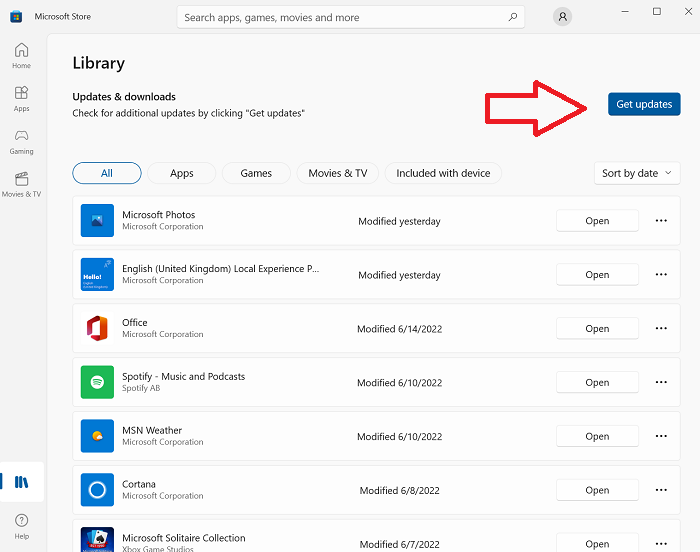Open the Help icon in the sidebar
Screen dimensions: 700x552
click(x=21, y=526)
